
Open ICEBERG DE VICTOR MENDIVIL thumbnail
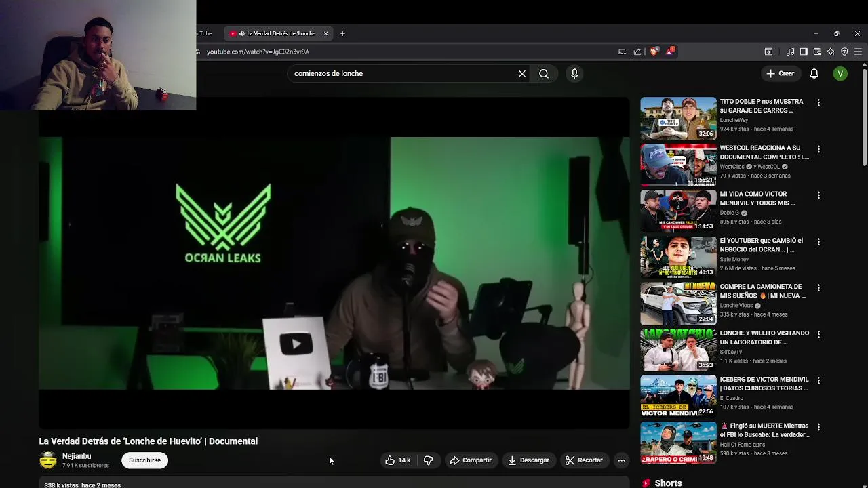[x=678, y=396]
